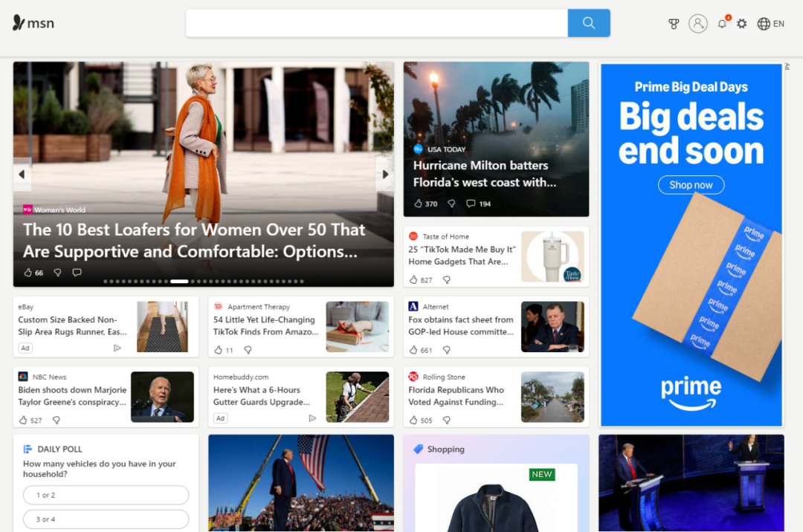Click AdChoices play icon on eBay ad
The image size is (803, 532).
[x=117, y=348]
